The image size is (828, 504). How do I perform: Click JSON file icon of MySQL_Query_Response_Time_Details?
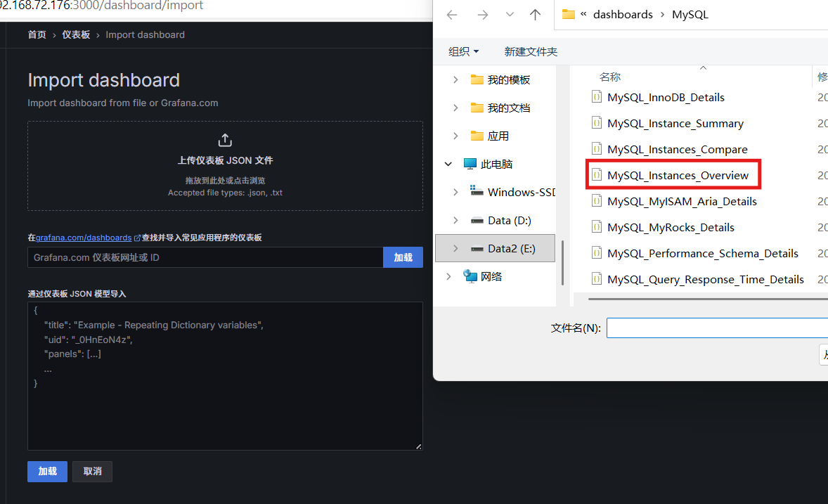tap(597, 278)
